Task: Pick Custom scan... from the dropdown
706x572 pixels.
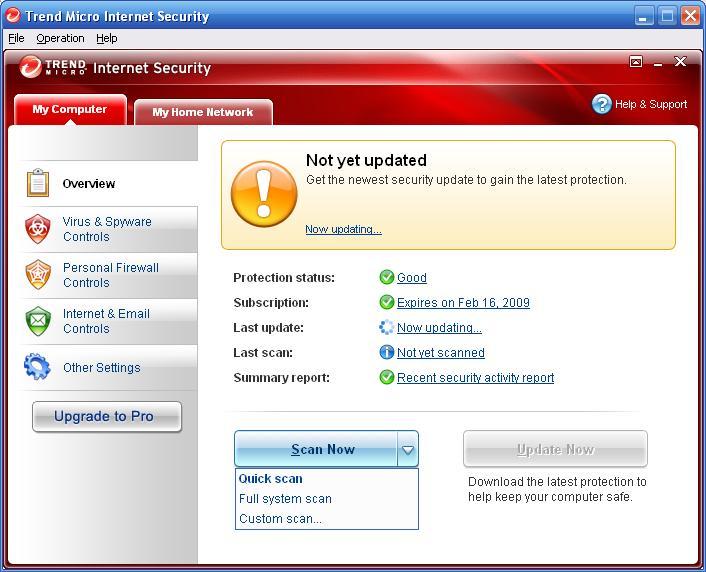Action: click(x=280, y=519)
